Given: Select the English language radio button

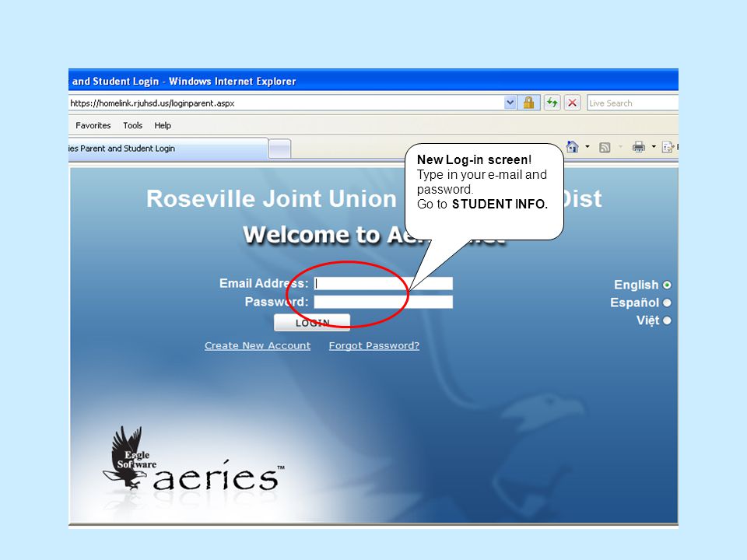Looking at the screenshot, I should point(667,285).
